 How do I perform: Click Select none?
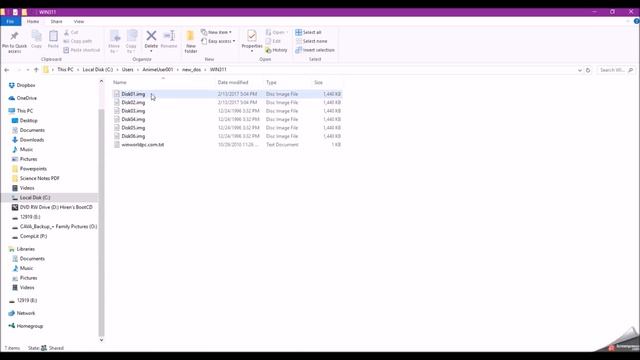tap(311, 41)
